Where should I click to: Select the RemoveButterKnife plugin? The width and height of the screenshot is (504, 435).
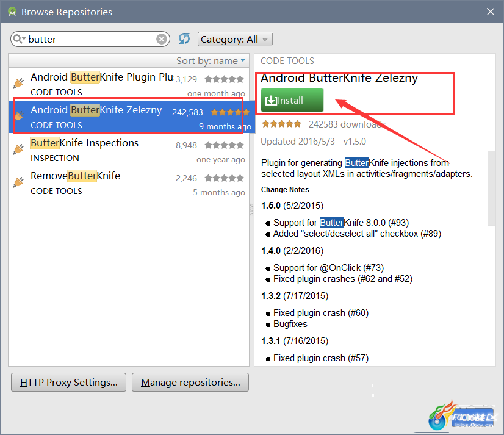(x=129, y=183)
